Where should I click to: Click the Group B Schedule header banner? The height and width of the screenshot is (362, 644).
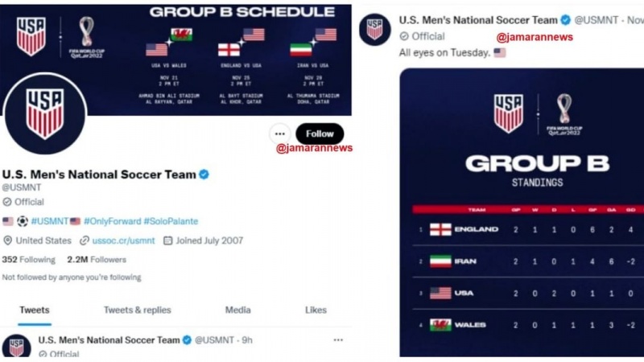(x=175, y=60)
